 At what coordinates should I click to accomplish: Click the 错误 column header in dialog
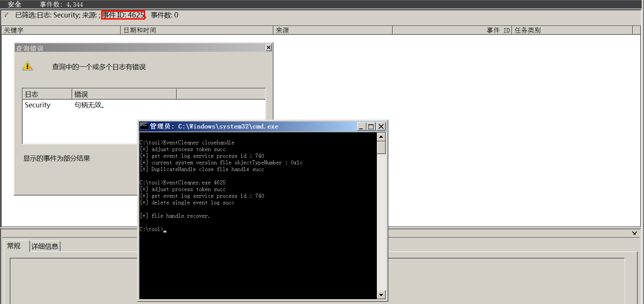124,94
